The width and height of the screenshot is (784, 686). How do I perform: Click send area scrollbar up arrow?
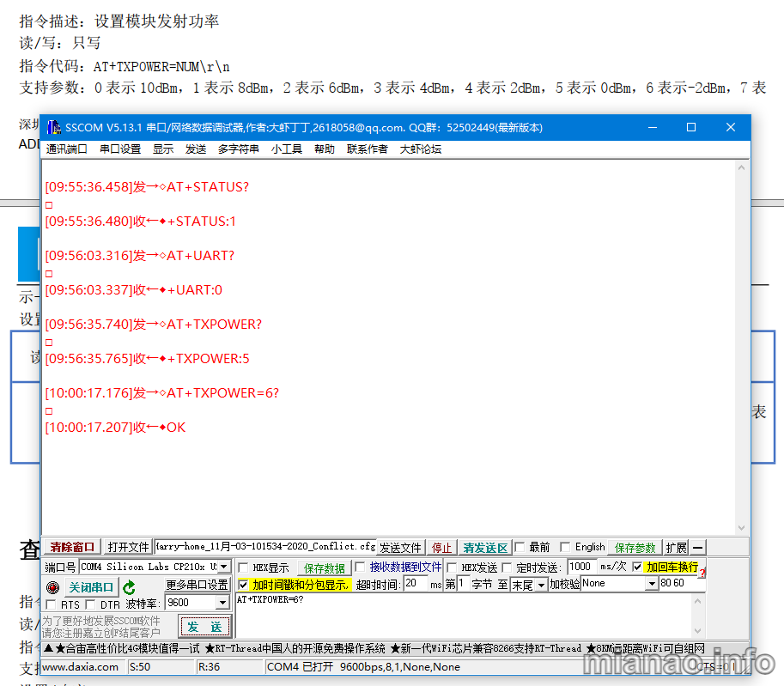[x=698, y=600]
